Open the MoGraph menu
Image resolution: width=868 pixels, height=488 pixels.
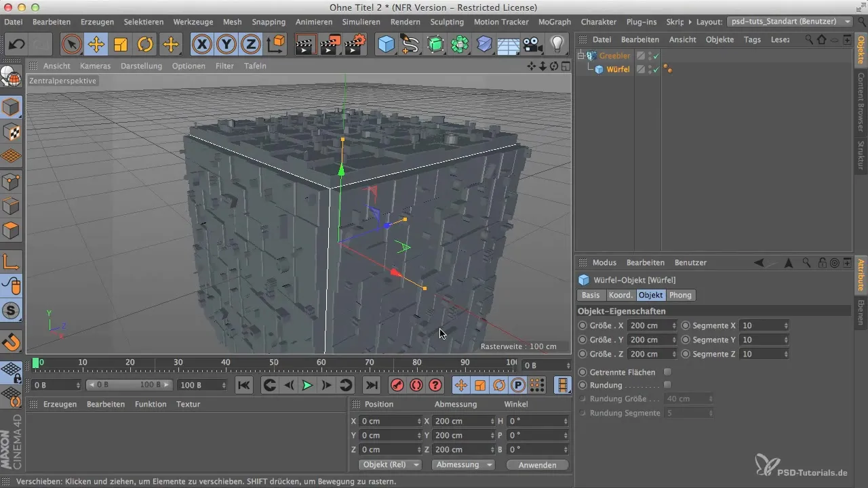click(554, 22)
